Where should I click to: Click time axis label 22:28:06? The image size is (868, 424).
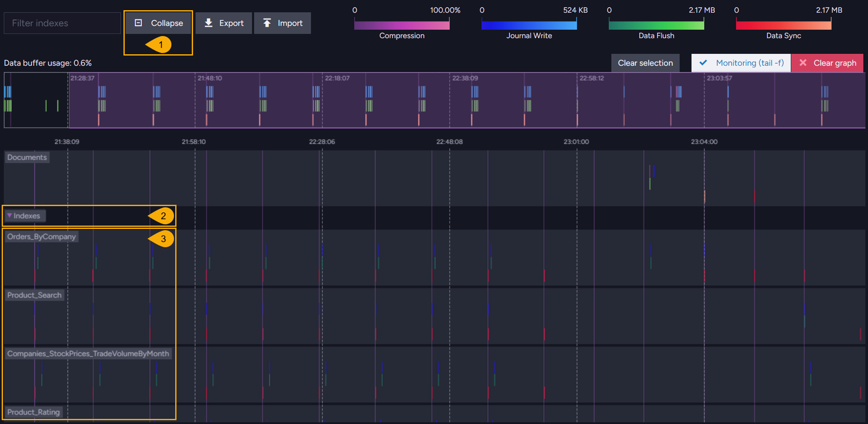pyautogui.click(x=322, y=142)
